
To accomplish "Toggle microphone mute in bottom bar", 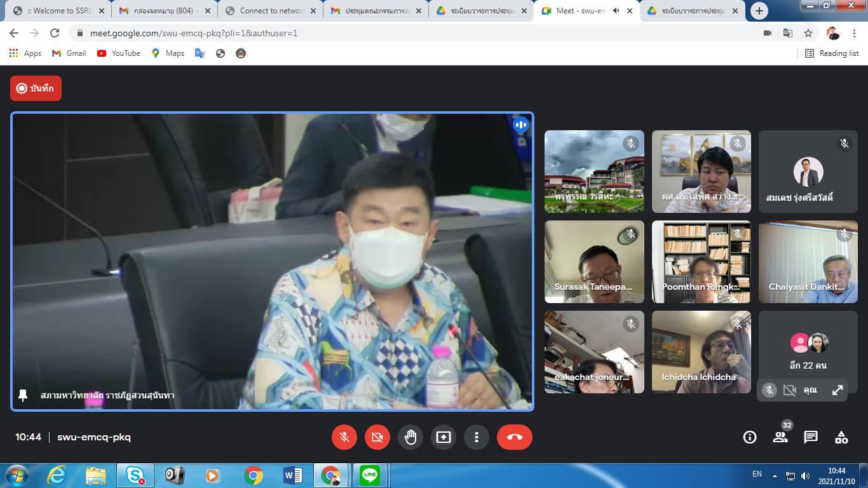I will click(344, 437).
